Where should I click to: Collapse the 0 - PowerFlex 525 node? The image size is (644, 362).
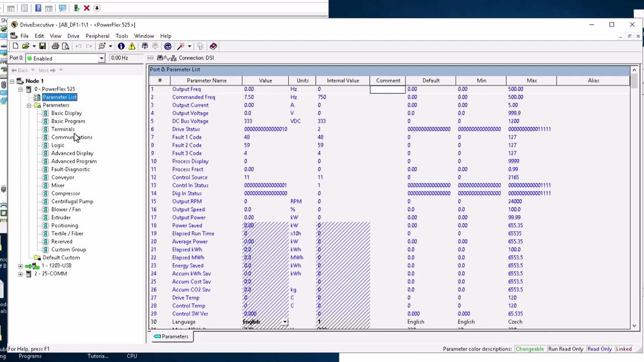coord(21,89)
